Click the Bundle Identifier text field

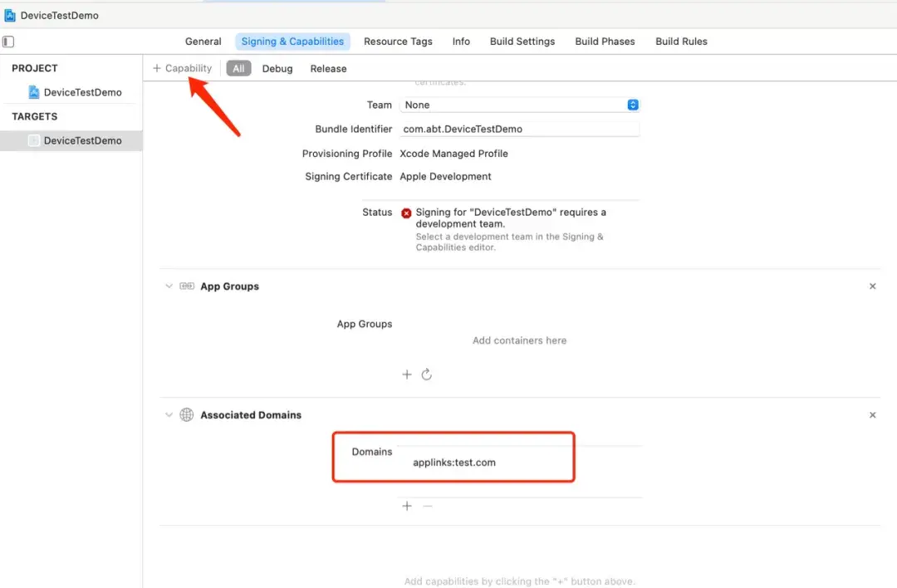click(519, 130)
